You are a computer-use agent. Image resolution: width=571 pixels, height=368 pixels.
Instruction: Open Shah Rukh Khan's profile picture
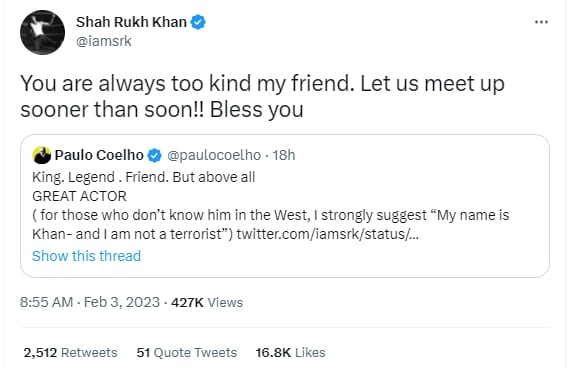click(x=42, y=32)
